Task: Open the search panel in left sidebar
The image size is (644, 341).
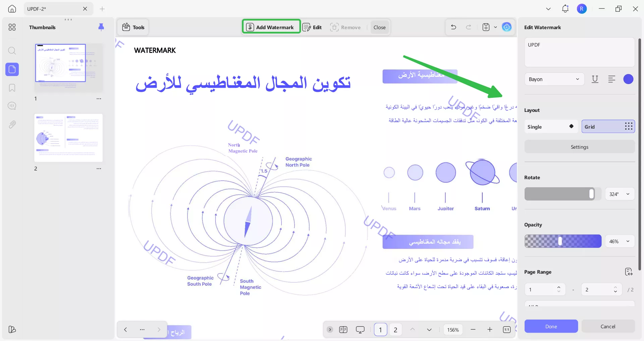Action: point(12,51)
